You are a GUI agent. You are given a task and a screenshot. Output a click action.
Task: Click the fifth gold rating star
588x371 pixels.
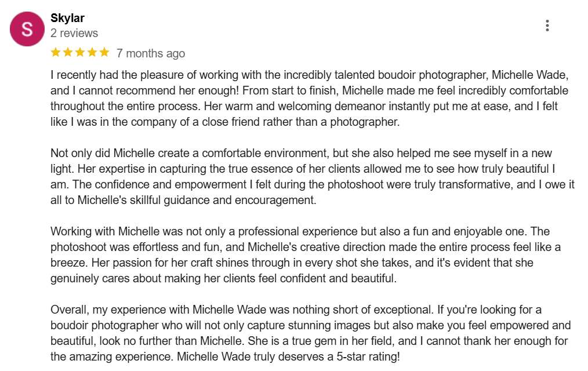coord(104,53)
